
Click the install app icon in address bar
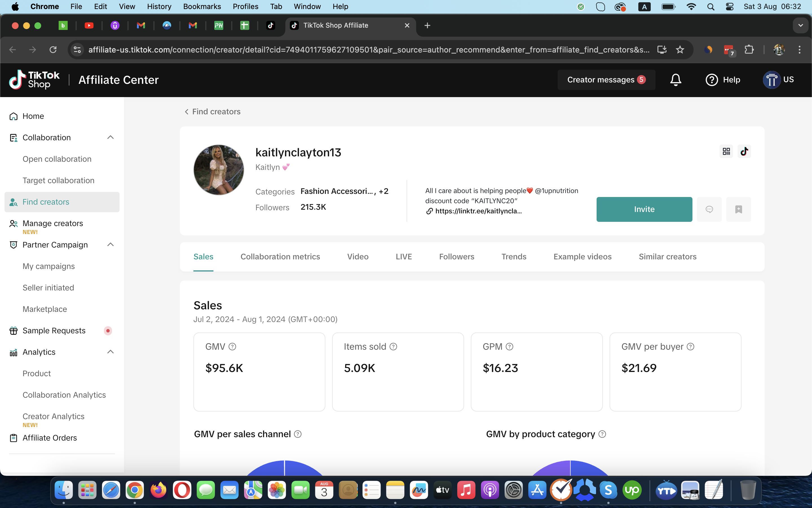[662, 50]
